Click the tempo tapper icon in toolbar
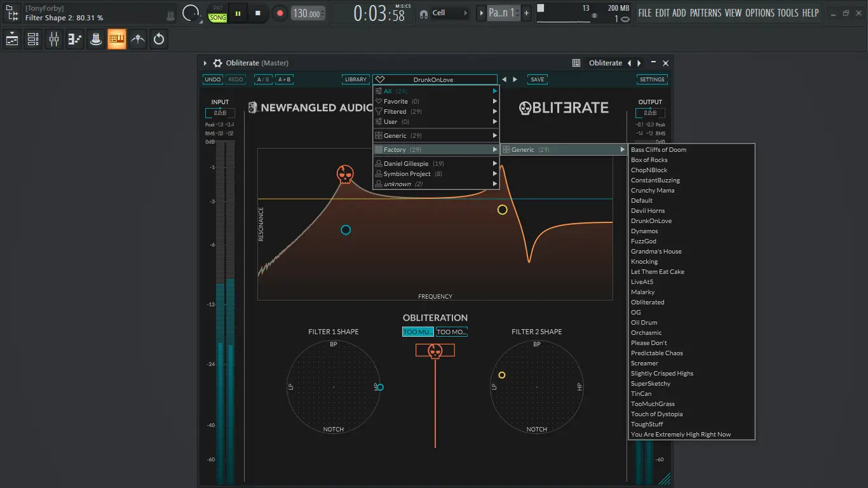 (x=138, y=39)
